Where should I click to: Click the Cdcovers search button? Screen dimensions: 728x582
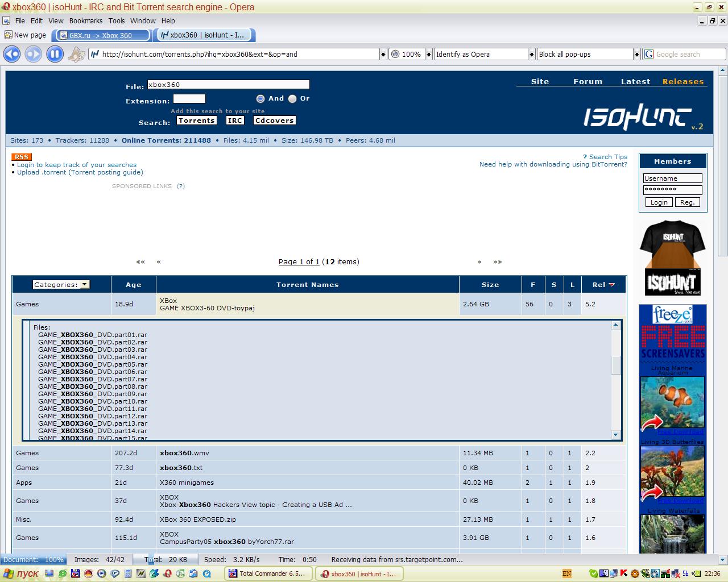275,120
